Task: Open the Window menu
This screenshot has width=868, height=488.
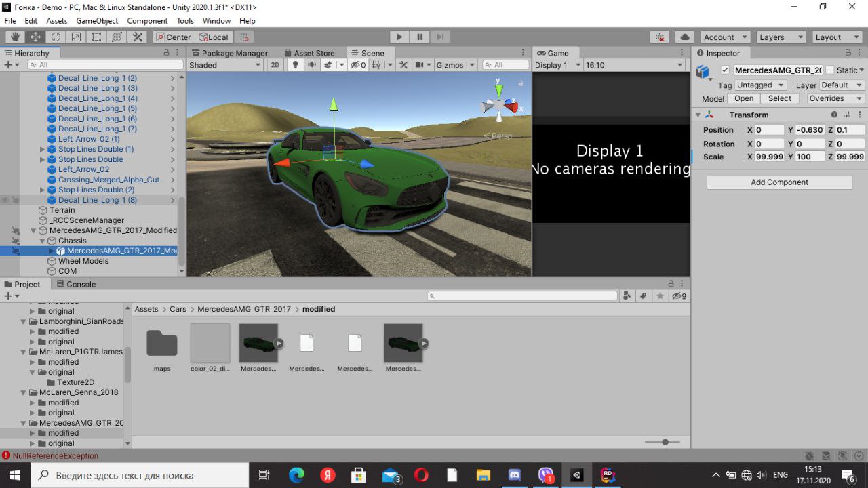Action: click(216, 21)
